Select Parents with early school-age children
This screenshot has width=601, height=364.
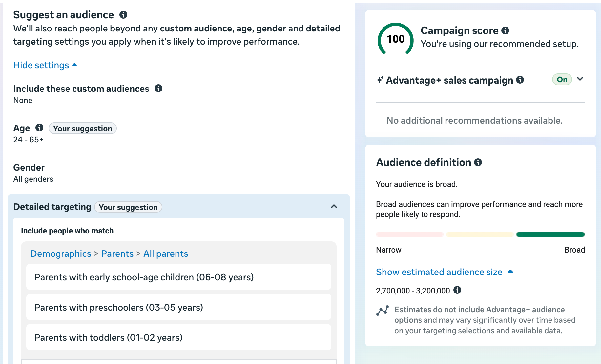[178, 277]
